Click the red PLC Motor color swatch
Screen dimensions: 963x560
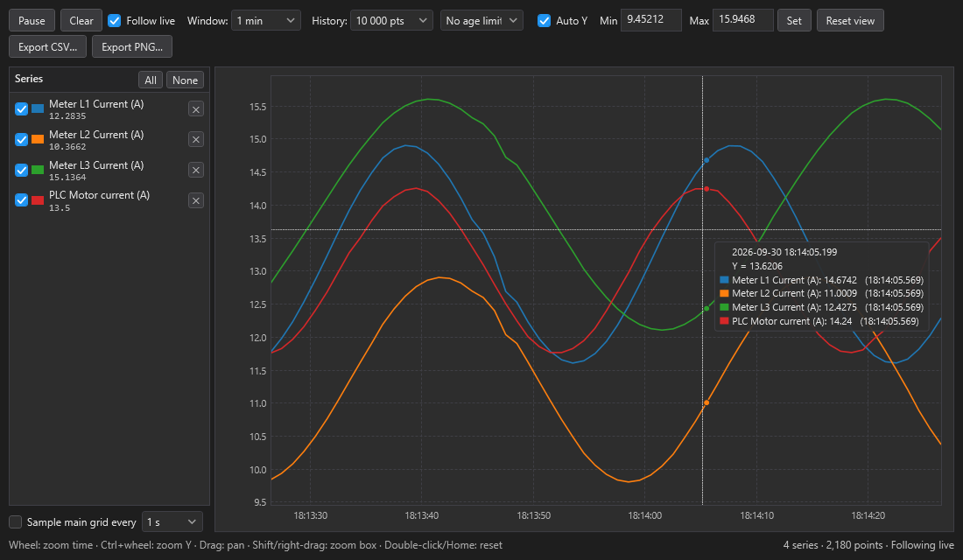(x=38, y=200)
